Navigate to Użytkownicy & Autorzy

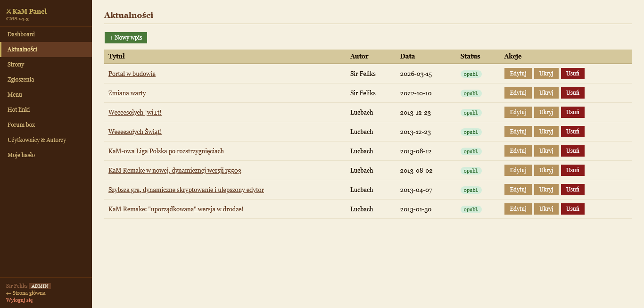pos(37,140)
